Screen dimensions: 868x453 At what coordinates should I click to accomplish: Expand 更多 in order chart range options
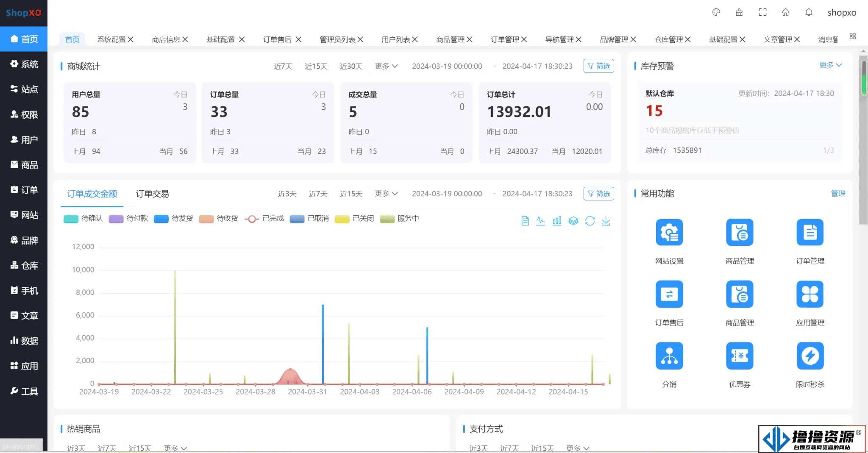386,194
